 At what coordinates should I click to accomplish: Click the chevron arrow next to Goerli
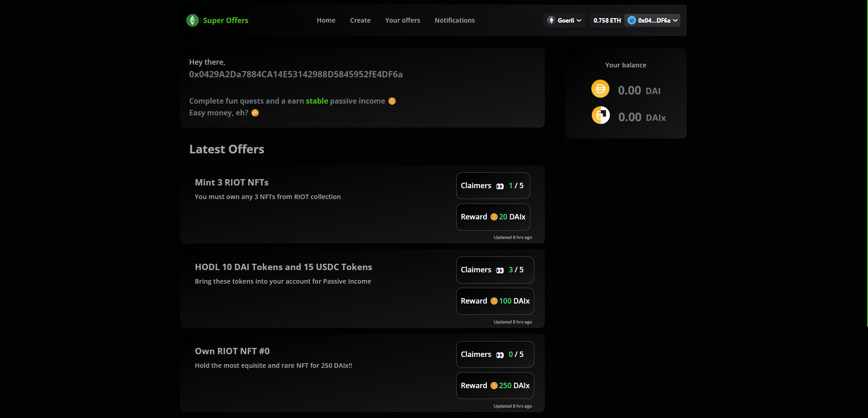click(x=579, y=20)
